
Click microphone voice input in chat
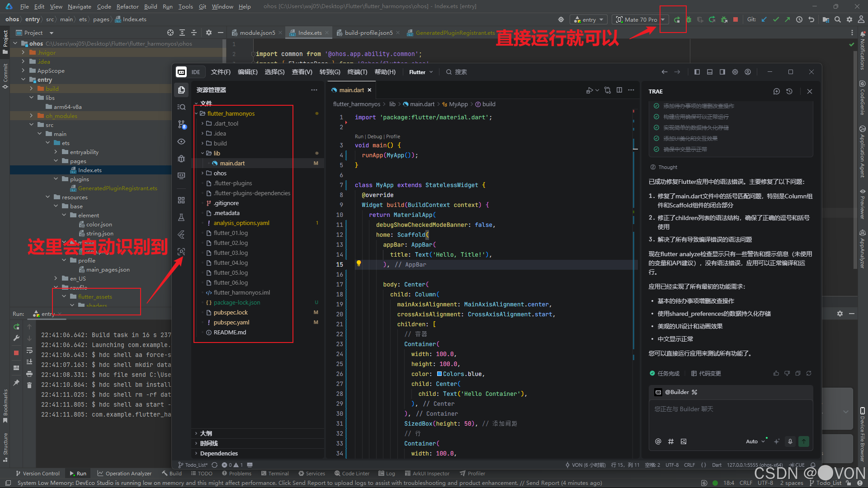click(x=790, y=441)
